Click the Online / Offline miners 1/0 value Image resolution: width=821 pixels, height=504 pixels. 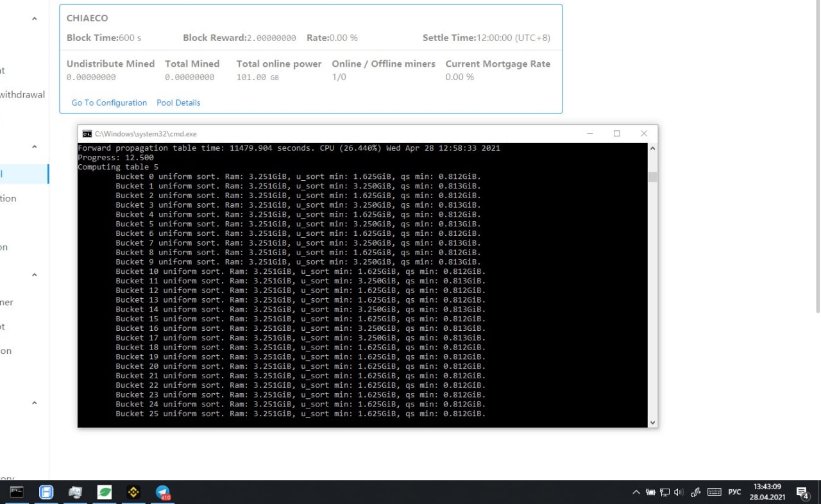coord(339,77)
